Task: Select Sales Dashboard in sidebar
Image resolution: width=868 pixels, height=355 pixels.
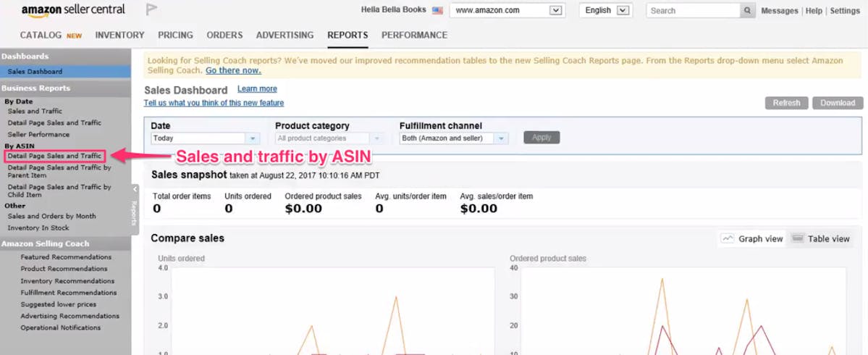Action: click(x=65, y=72)
